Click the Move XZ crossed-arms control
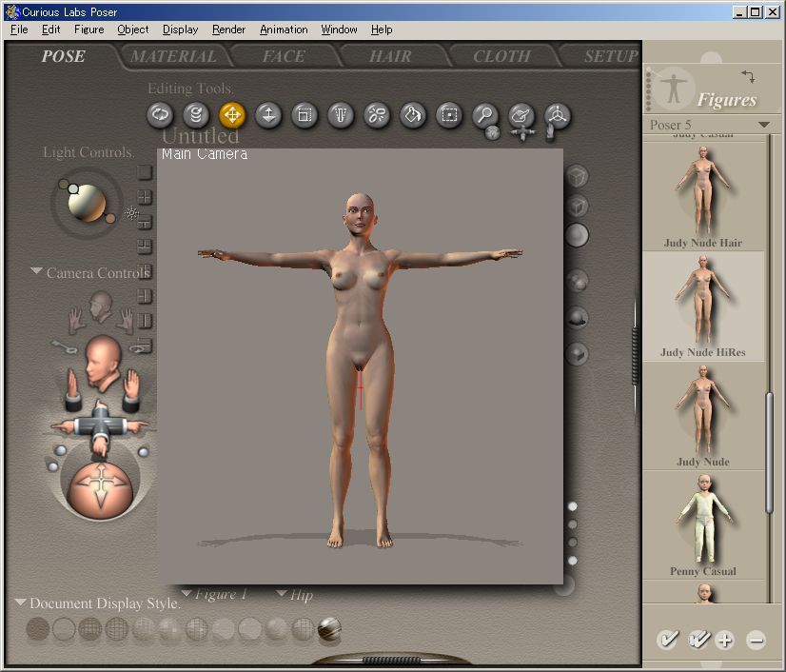The width and height of the screenshot is (786, 672). pos(101,427)
